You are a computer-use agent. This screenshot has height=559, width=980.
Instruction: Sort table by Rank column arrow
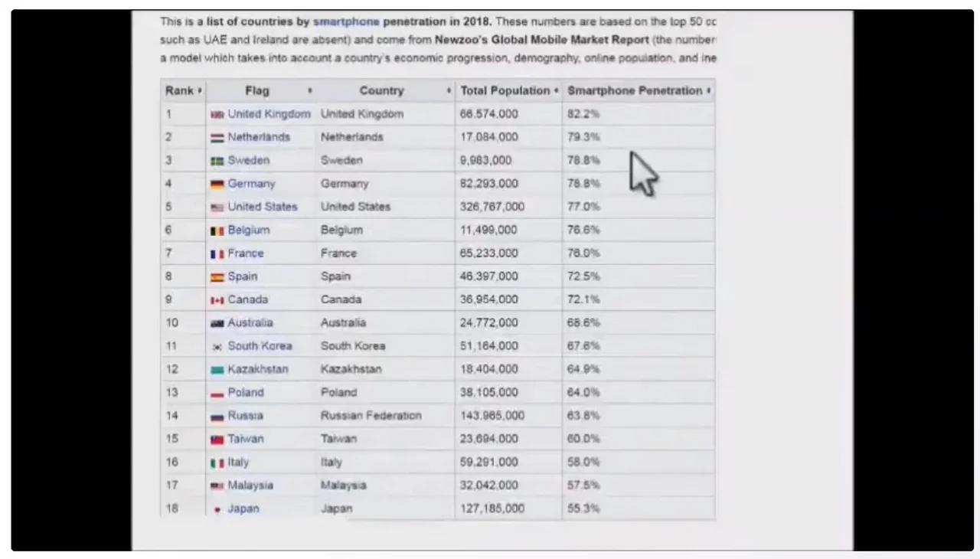pos(200,90)
